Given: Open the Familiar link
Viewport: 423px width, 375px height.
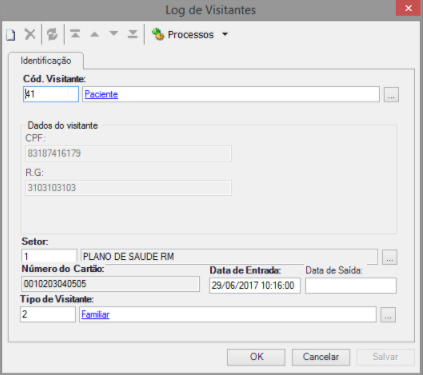Looking at the screenshot, I should (95, 314).
